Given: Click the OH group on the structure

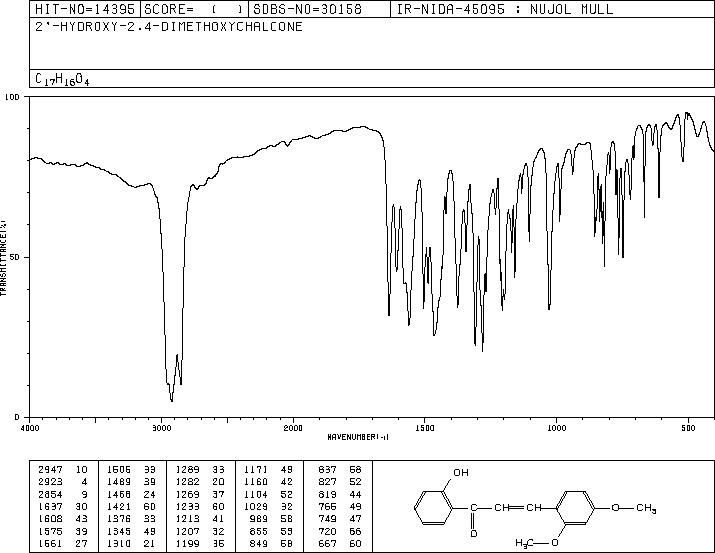Looking at the screenshot, I should 461,473.
